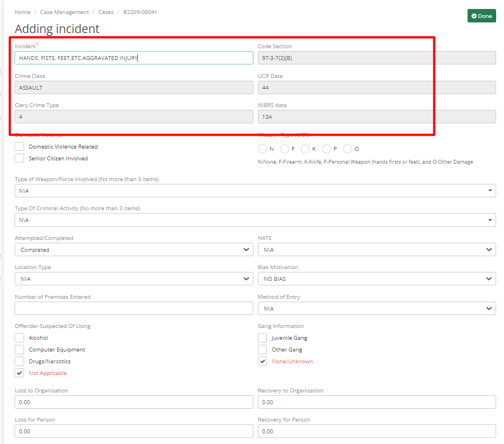Image resolution: width=504 pixels, height=444 pixels.
Task: Click the Done button with checkmark icon
Action: tap(481, 16)
